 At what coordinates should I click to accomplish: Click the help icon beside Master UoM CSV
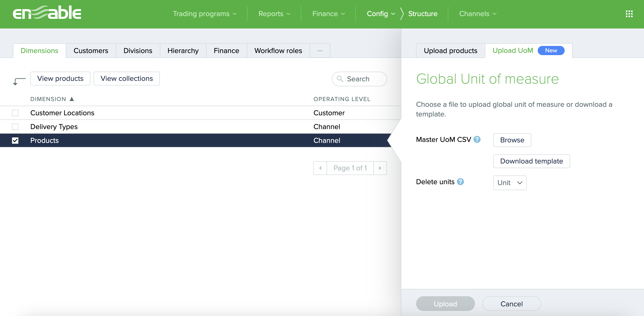477,140
